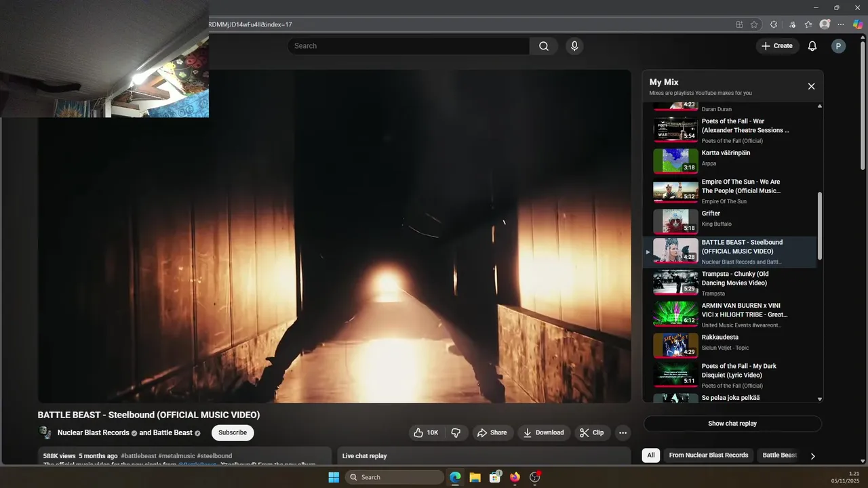Click the My Mix playlist title
The height and width of the screenshot is (488, 868).
(664, 82)
